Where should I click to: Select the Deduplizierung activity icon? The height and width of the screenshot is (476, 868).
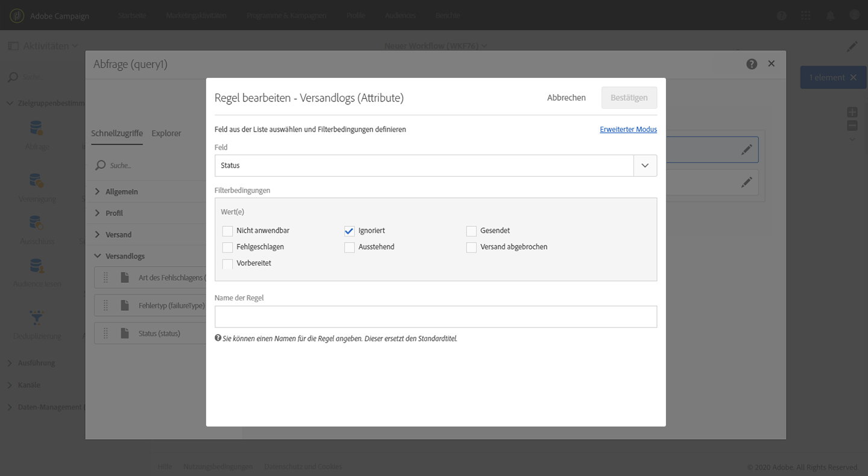pos(37,317)
